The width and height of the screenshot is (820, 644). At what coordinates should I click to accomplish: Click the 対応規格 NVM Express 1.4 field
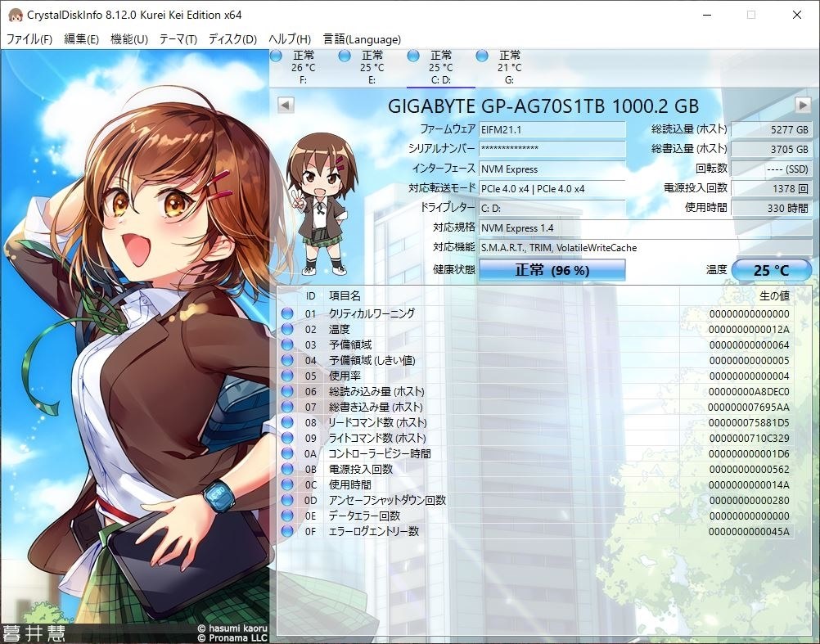[646, 227]
